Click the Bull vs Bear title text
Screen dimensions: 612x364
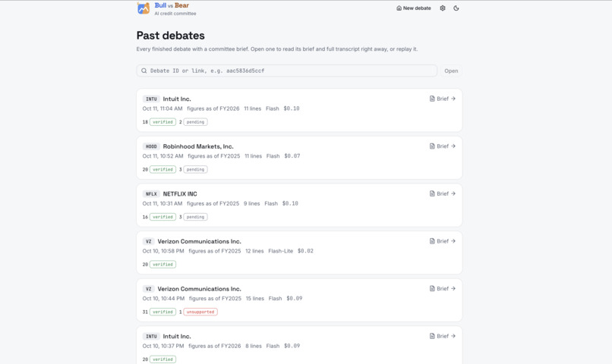pyautogui.click(x=172, y=5)
